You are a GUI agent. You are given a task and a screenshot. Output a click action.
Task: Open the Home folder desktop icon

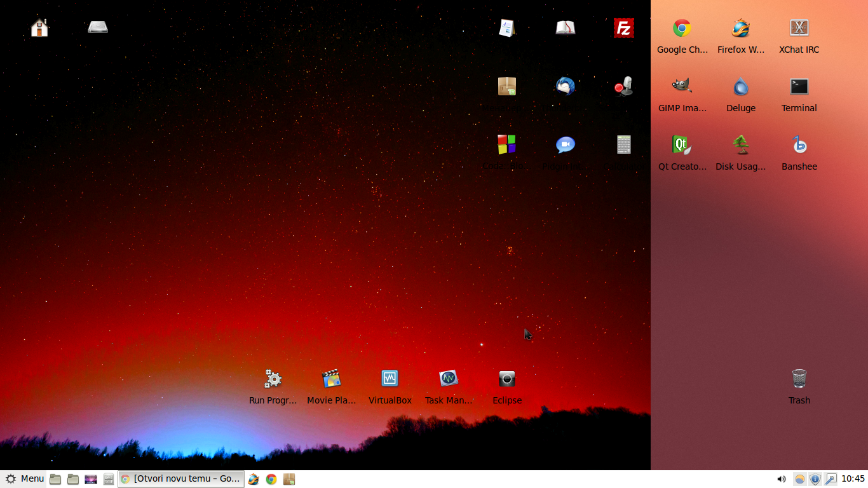pyautogui.click(x=39, y=29)
